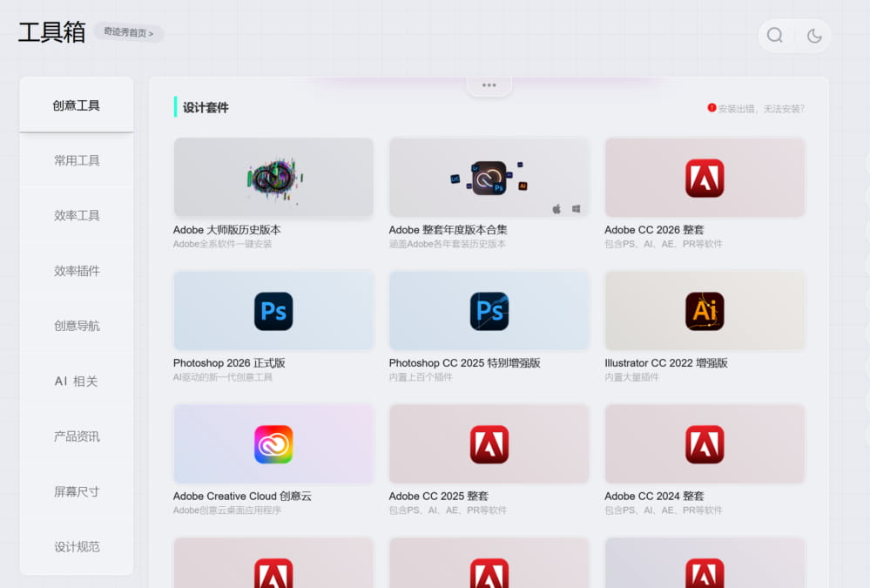Open the 效率工具 tab

(x=77, y=215)
